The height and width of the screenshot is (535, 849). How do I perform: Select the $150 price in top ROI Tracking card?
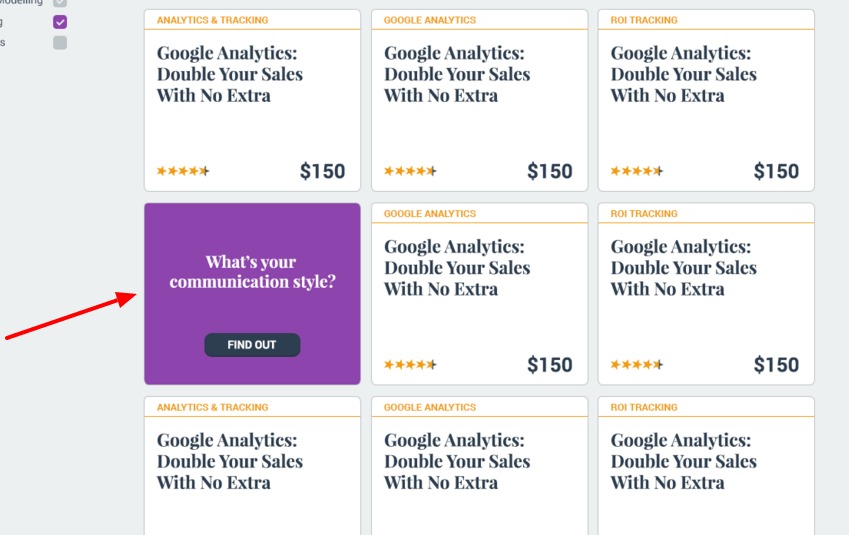[x=776, y=171]
